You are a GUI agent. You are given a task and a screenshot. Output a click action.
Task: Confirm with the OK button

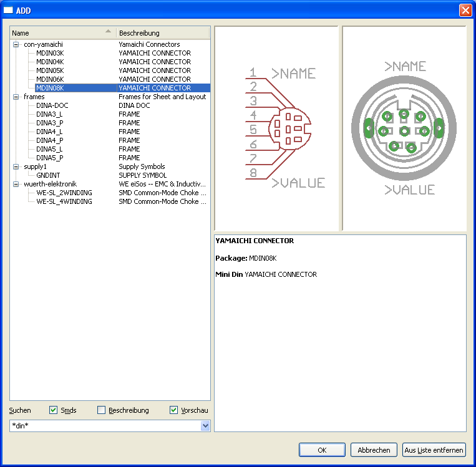[x=322, y=450]
